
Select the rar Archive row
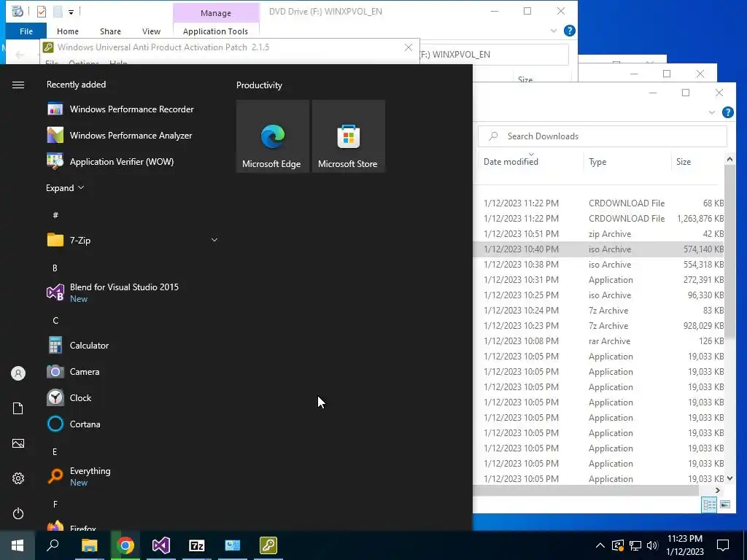coord(599,341)
